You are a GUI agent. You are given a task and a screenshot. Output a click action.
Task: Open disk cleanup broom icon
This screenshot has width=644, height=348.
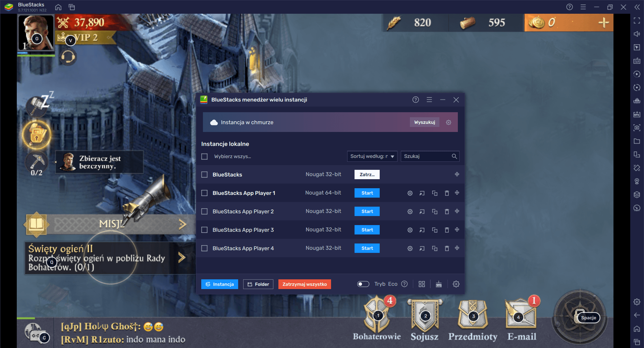438,284
